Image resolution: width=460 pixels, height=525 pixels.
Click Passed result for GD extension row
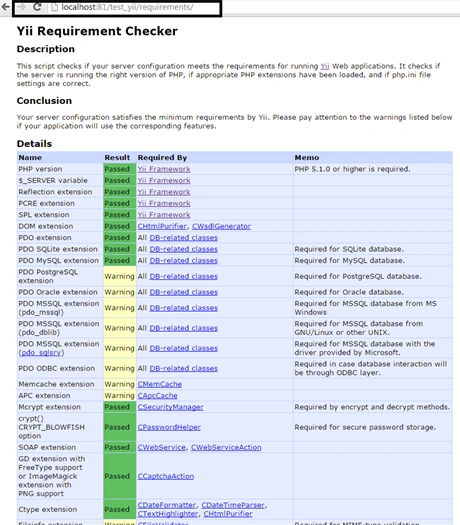point(120,476)
